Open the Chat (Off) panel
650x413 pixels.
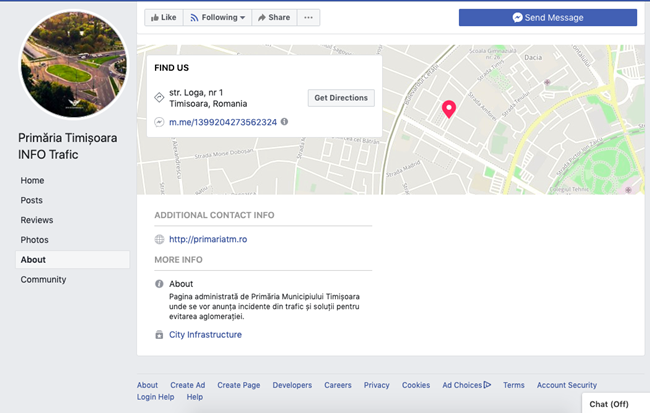tap(608, 404)
